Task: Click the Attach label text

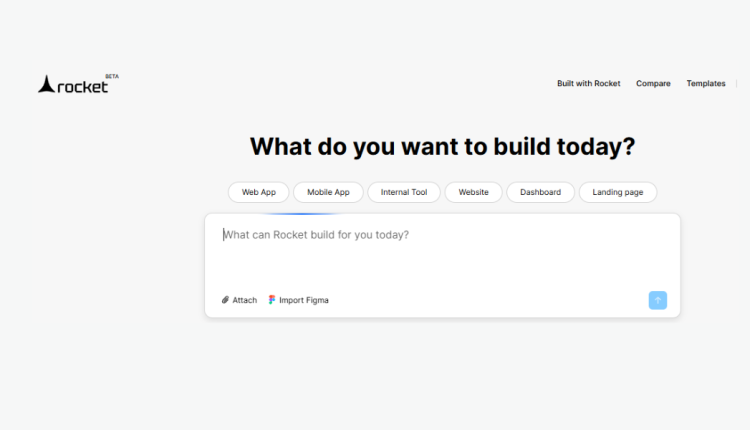Action: point(245,300)
